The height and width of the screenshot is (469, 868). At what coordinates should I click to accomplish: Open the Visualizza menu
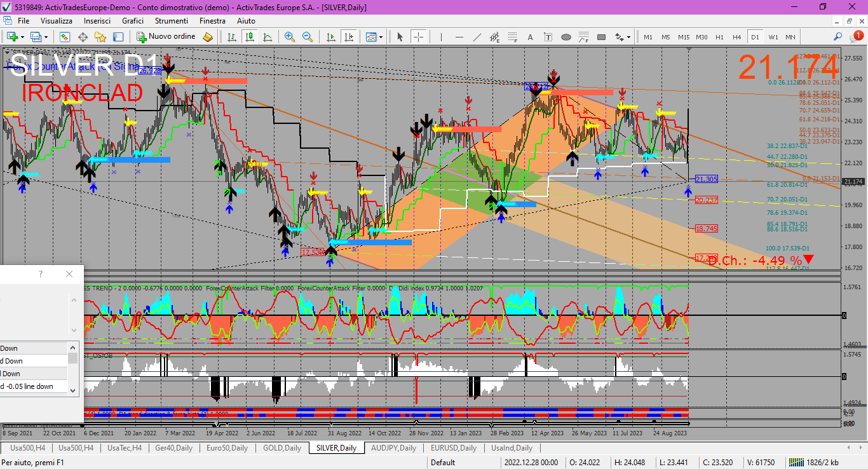pyautogui.click(x=57, y=21)
